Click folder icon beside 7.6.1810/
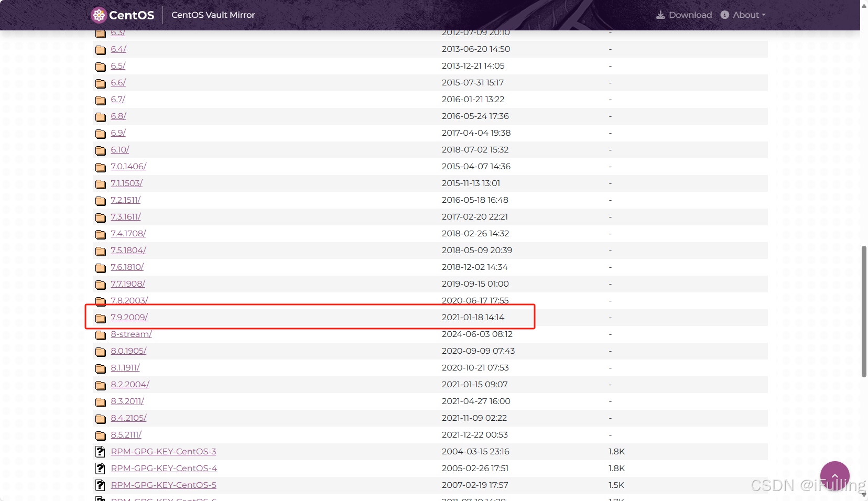Viewport: 868px width, 501px height. click(x=101, y=268)
